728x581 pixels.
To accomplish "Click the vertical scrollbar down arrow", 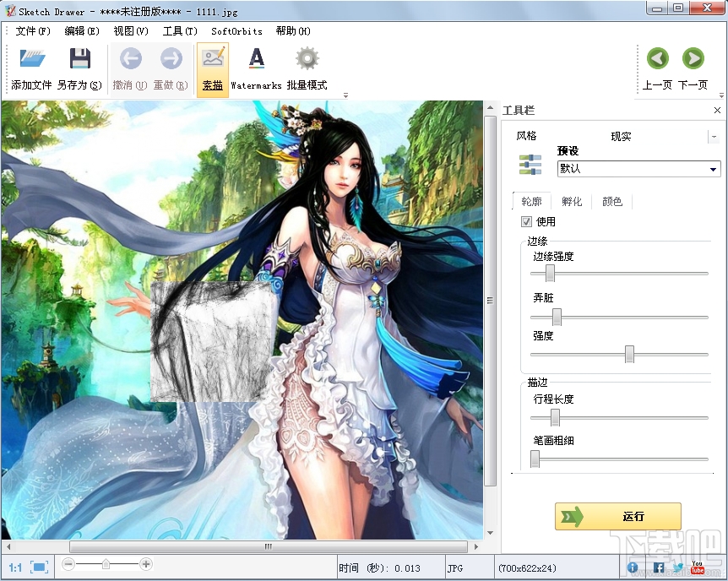I will tap(490, 533).
